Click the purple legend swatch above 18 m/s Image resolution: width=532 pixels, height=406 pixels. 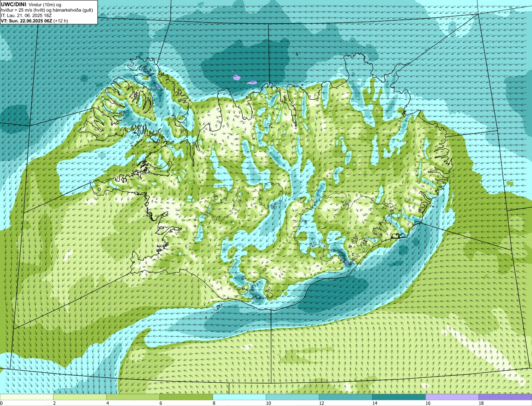click(505, 397)
